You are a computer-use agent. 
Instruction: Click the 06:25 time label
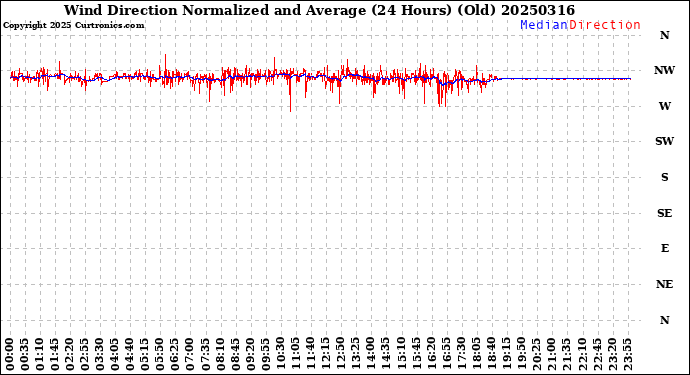point(175,355)
